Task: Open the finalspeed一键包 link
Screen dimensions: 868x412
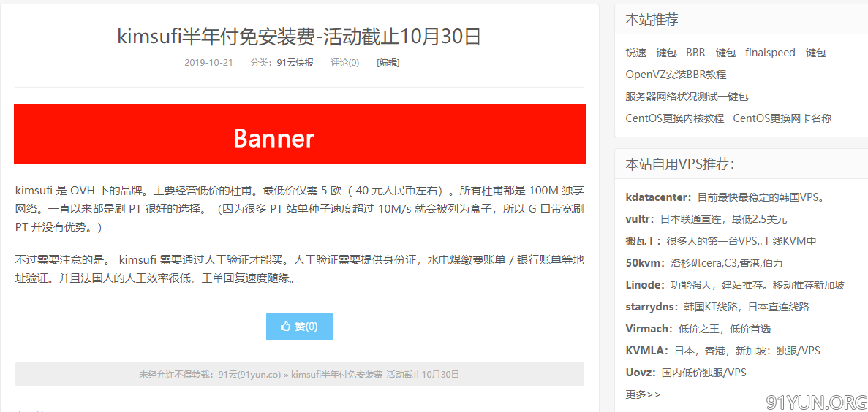Action: 785,53
